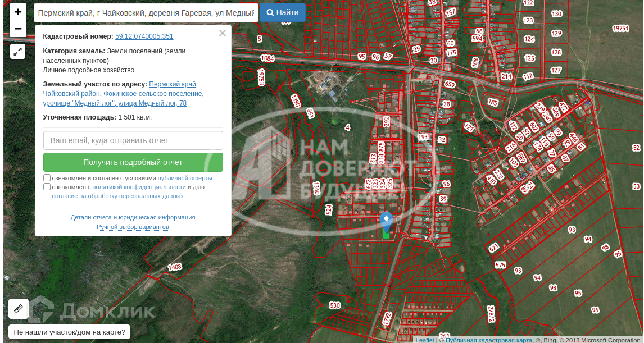The width and height of the screenshot is (644, 343).
Task: Click parcel label 185 on map
Action: click(492, 102)
